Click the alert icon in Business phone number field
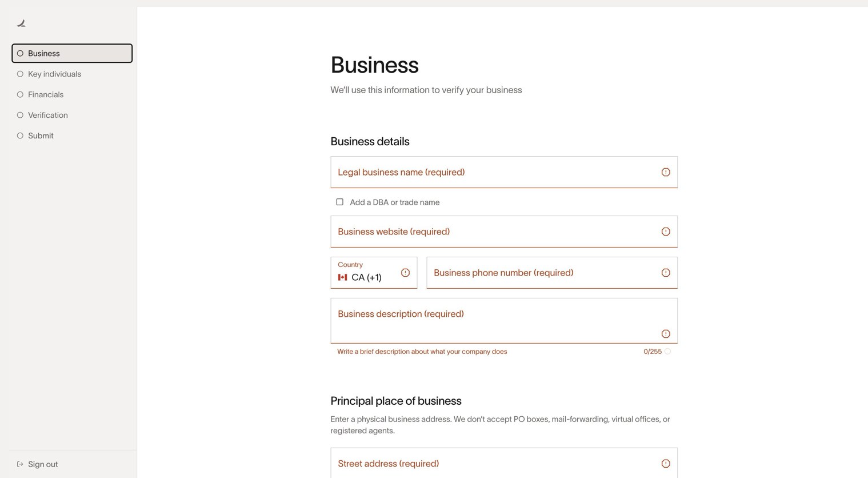 point(666,273)
